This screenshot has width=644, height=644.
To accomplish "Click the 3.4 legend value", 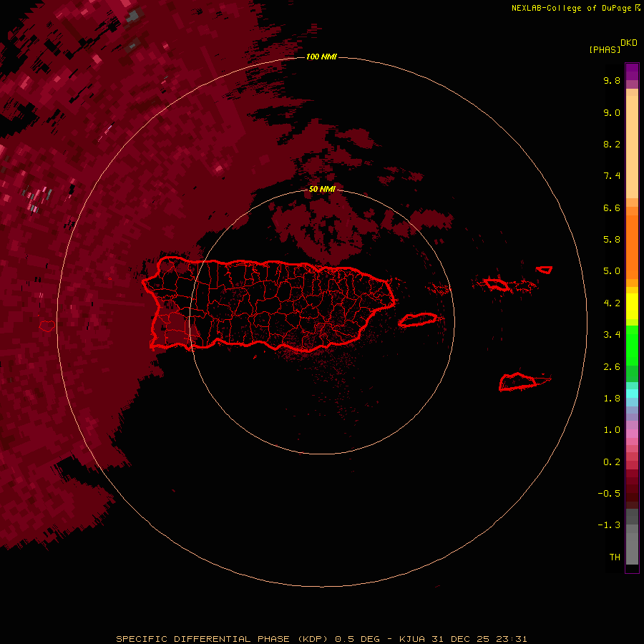I will point(612,335).
